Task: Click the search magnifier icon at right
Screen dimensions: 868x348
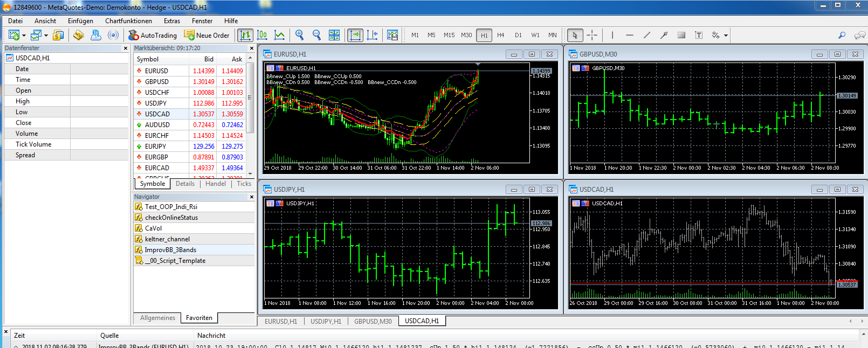Action: [x=842, y=35]
